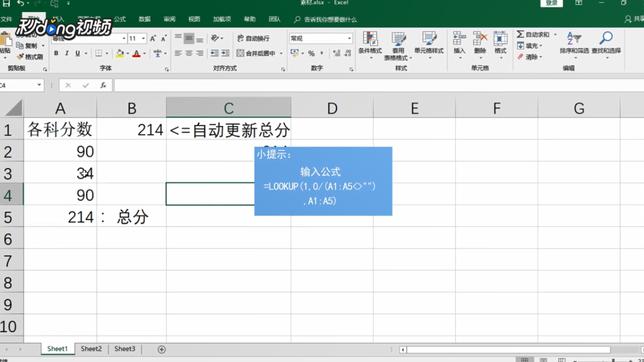Screen dimensions: 644x362
Task: Open Format as Table (套用表格格式)
Action: (x=398, y=46)
